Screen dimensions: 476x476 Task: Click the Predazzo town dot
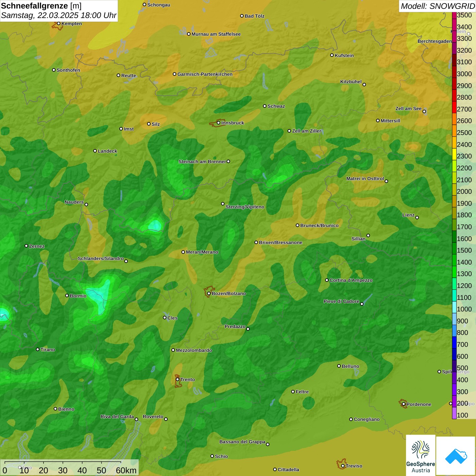coord(248,329)
